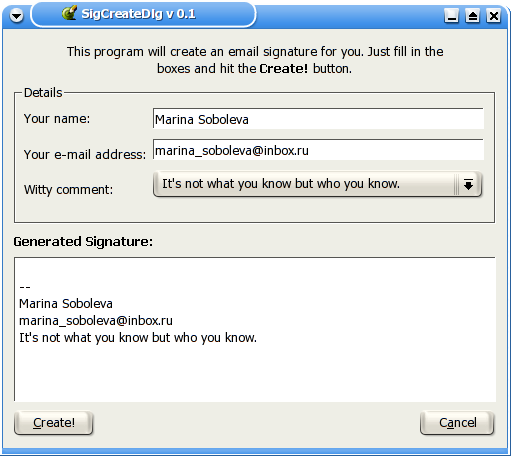This screenshot has width=511, height=456.
Task: Open the window menu arrow in title bar
Action: click(16, 15)
